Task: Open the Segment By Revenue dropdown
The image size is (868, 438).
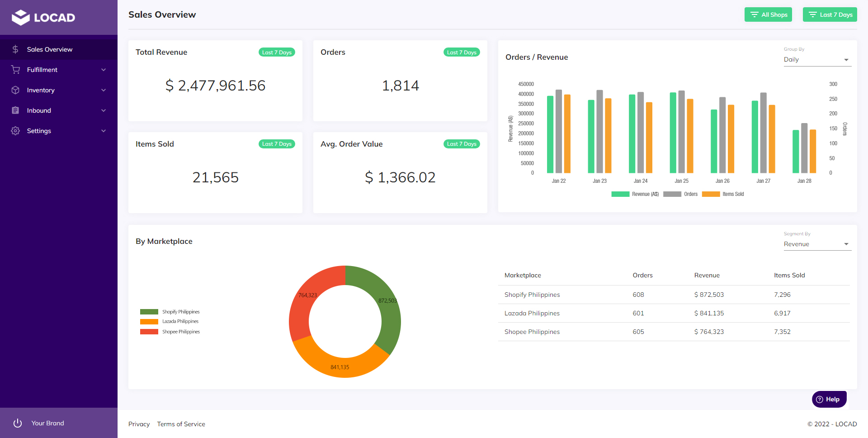Action: tap(817, 244)
